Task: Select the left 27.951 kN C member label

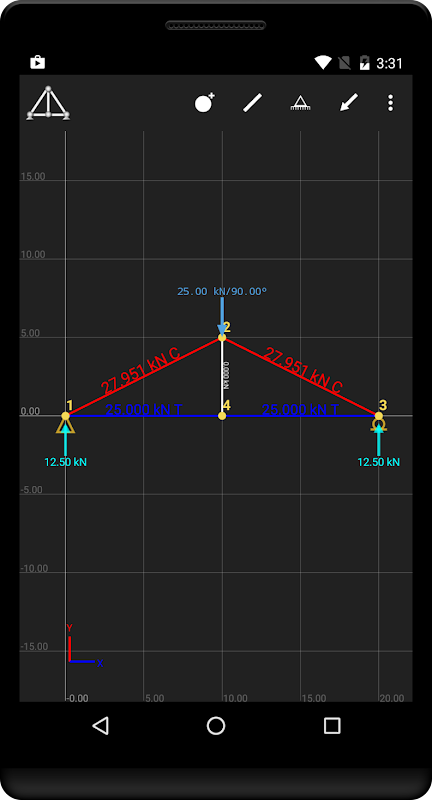Action: (141, 371)
